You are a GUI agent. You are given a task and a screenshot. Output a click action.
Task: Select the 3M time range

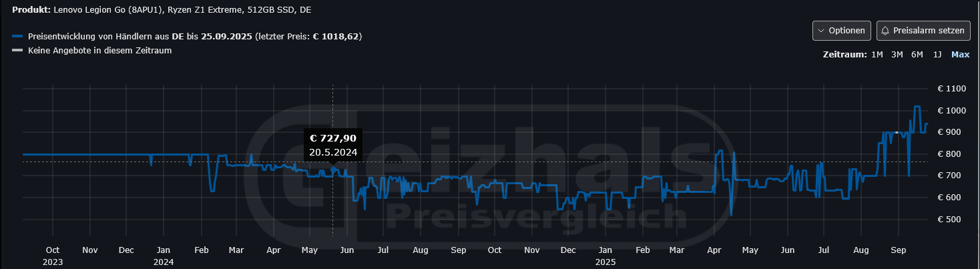897,55
